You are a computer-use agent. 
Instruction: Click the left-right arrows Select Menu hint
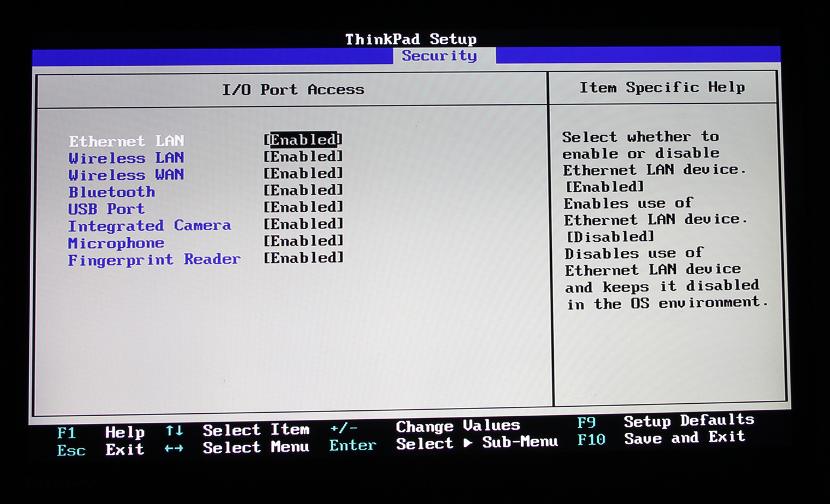[237, 447]
